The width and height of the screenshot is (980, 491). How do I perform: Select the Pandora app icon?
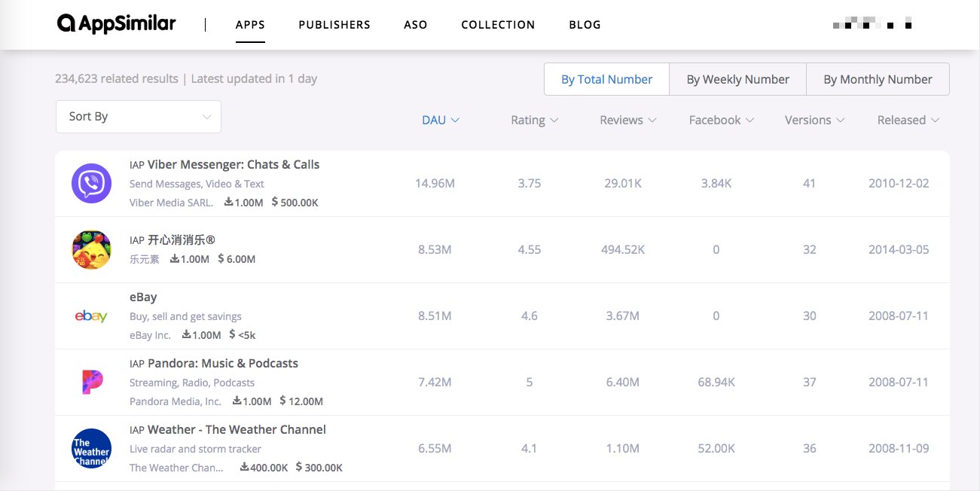91,383
